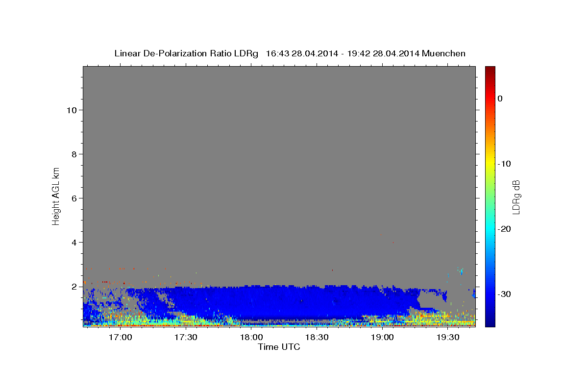Click the colorbar value -30

tap(504, 294)
